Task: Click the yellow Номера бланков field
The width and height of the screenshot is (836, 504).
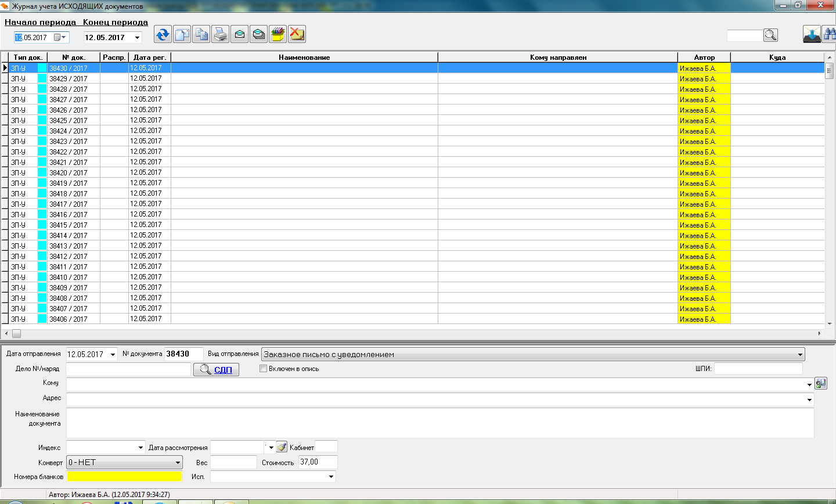Action: point(125,477)
